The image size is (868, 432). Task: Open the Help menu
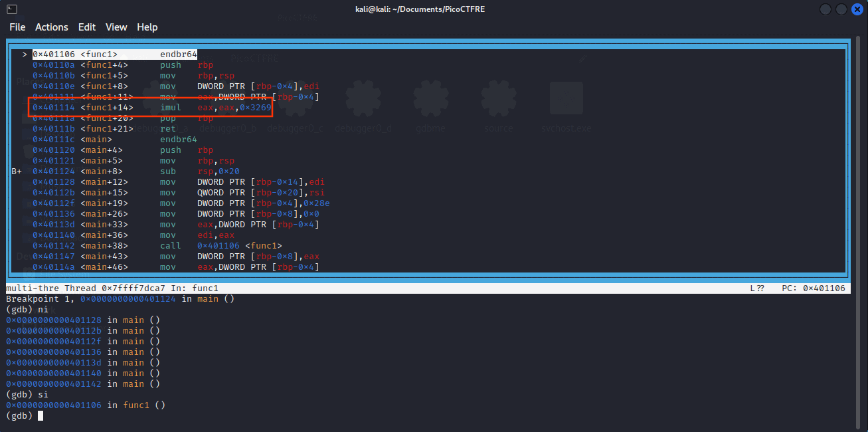[x=147, y=27]
